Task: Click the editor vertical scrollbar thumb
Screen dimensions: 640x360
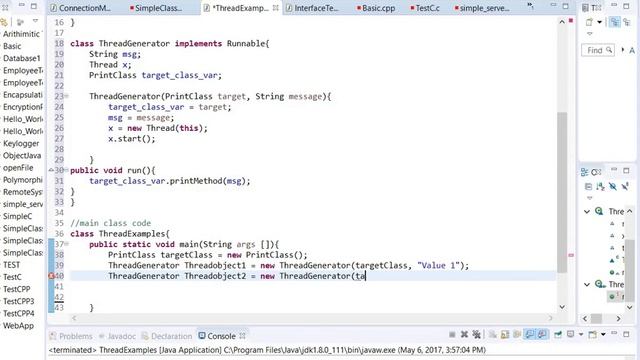Action: 562,192
